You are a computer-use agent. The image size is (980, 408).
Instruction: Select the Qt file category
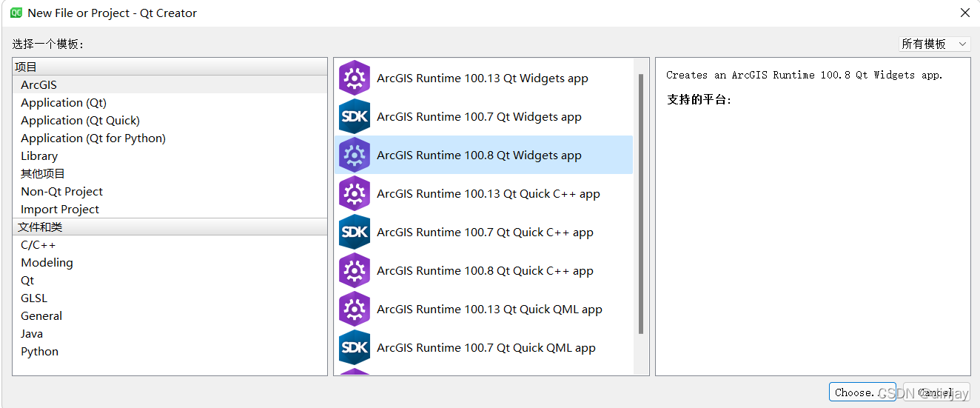(x=170, y=280)
